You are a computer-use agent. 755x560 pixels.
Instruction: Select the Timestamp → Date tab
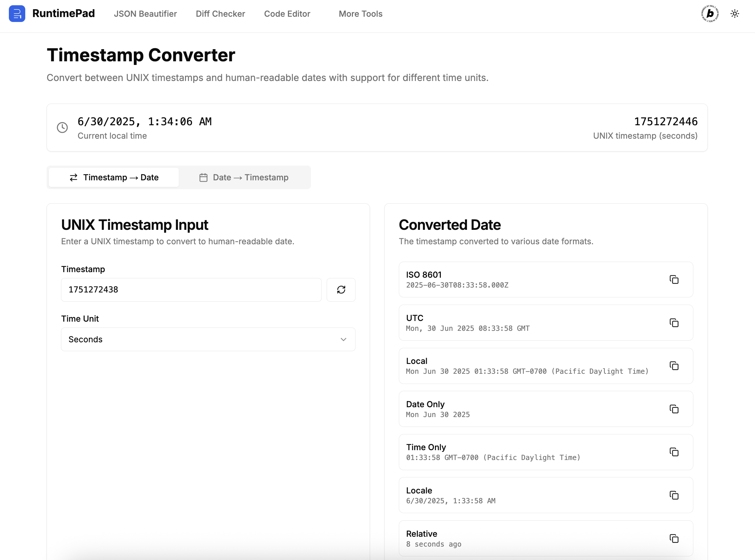(114, 177)
